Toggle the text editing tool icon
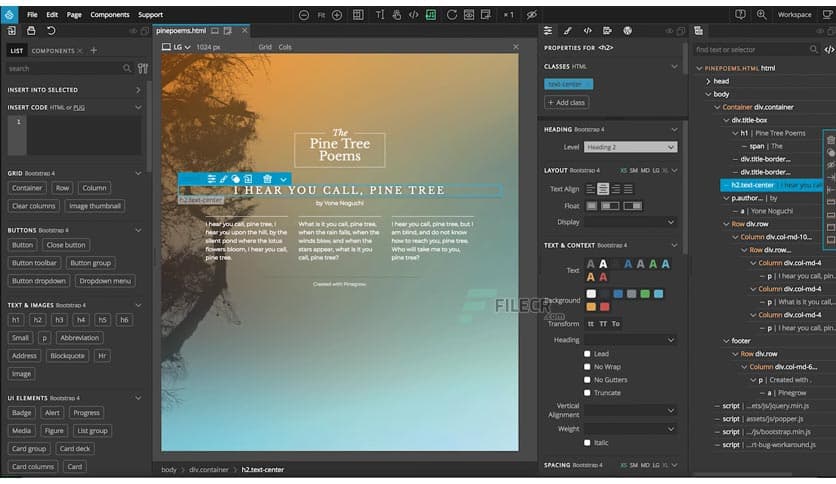Viewport: 836px width, 484px height. pos(380,15)
